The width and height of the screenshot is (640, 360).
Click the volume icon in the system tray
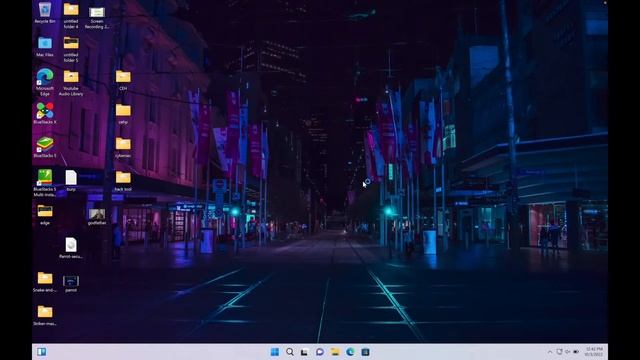tap(568, 352)
